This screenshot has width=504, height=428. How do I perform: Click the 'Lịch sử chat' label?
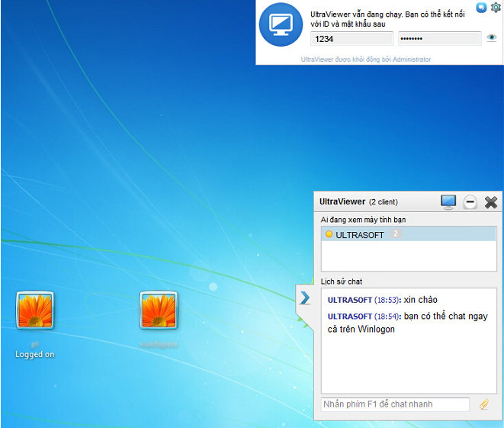tap(342, 282)
